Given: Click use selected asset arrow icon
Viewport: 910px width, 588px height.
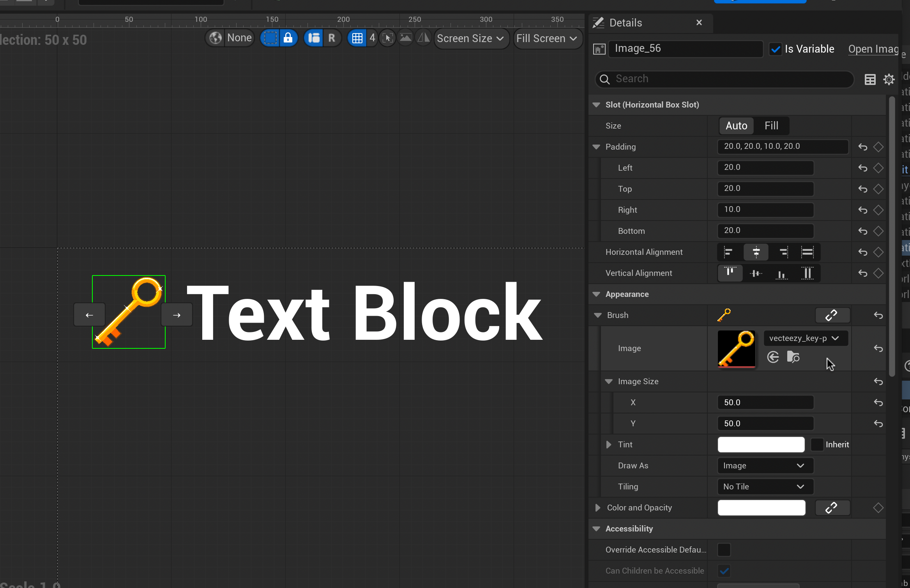Looking at the screenshot, I should [773, 357].
